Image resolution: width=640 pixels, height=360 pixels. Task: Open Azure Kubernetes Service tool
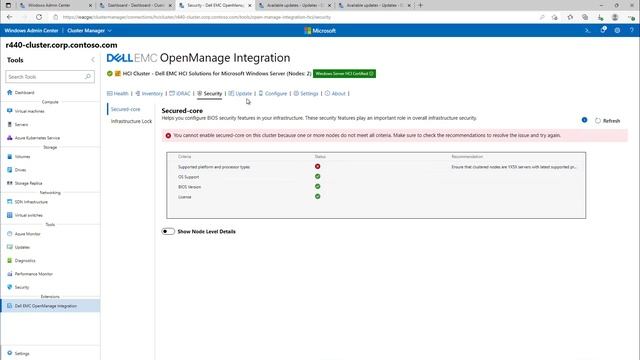tap(37, 138)
